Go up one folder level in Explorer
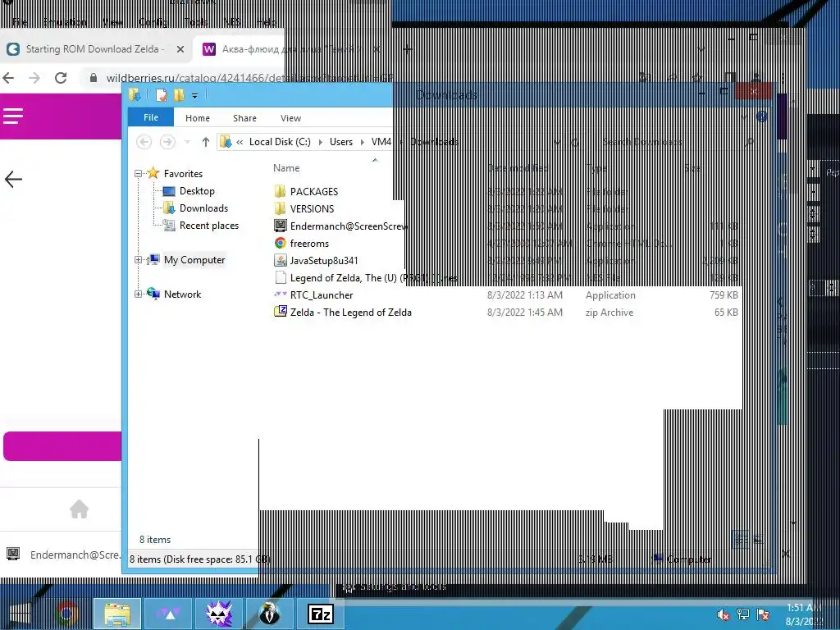Image resolution: width=840 pixels, height=630 pixels. pyautogui.click(x=206, y=142)
